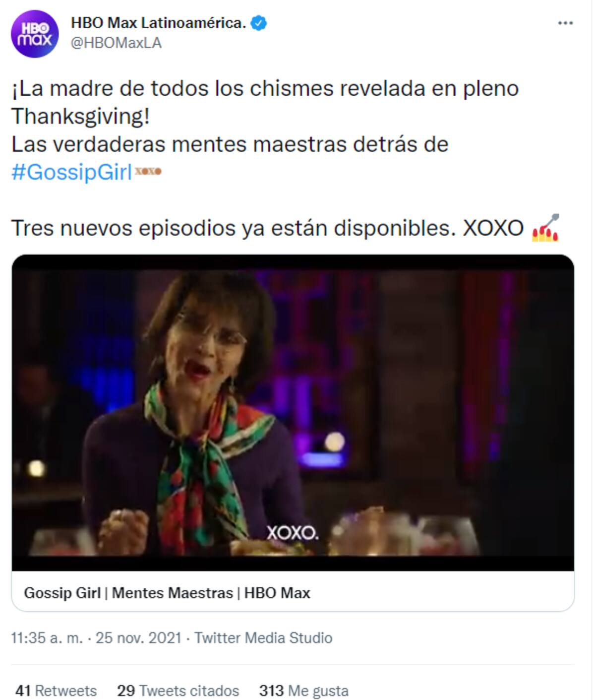View the 313 Me gusta list
The width and height of the screenshot is (595, 700).
303,691
